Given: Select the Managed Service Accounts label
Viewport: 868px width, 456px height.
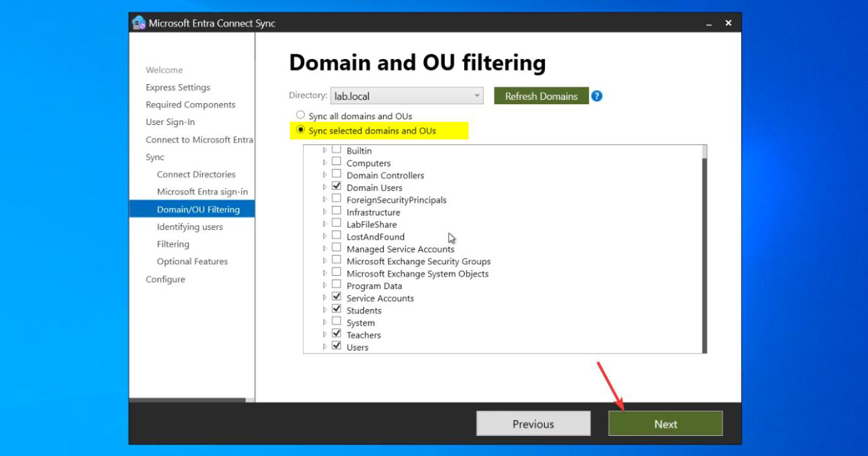Looking at the screenshot, I should (400, 249).
